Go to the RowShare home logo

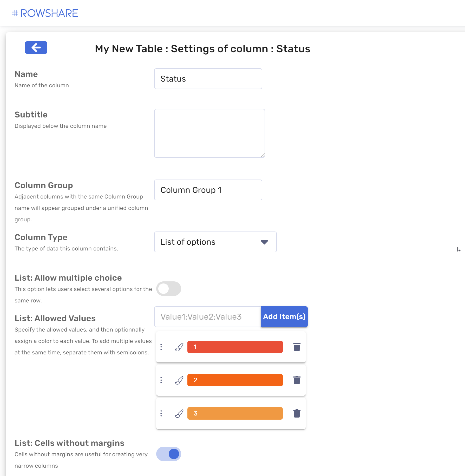pos(45,13)
